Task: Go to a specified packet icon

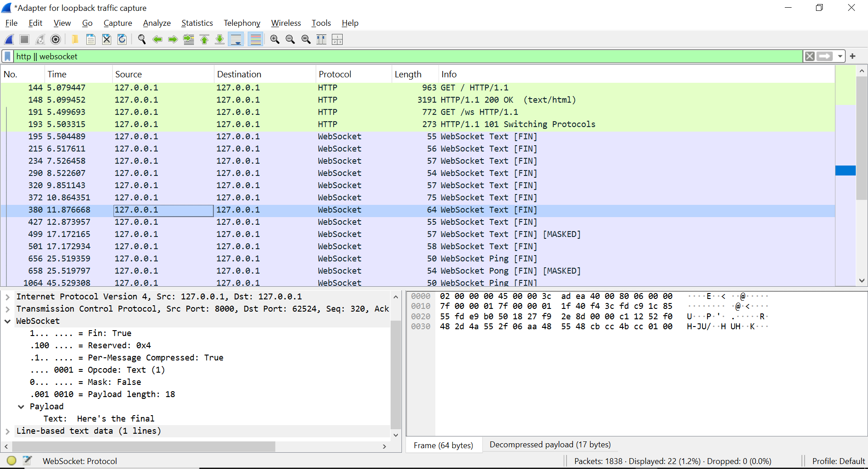Action: [189, 40]
